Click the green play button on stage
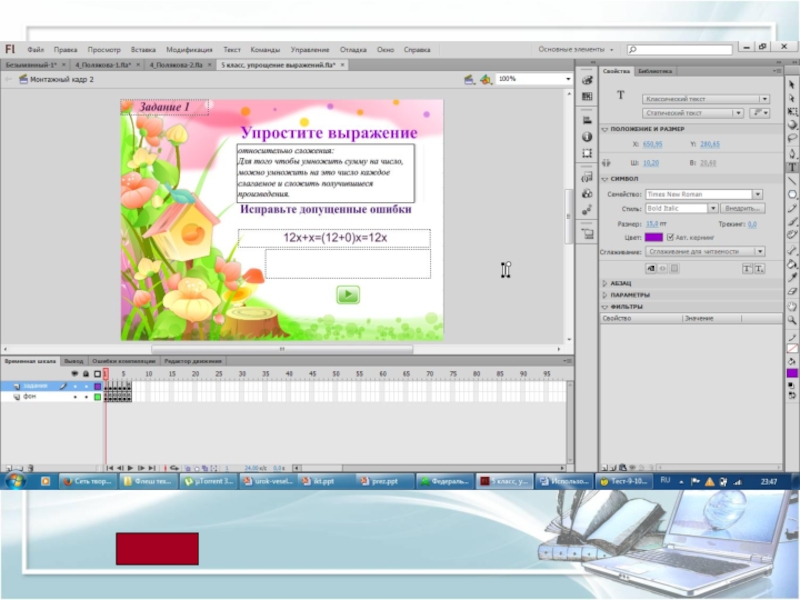 pyautogui.click(x=347, y=294)
